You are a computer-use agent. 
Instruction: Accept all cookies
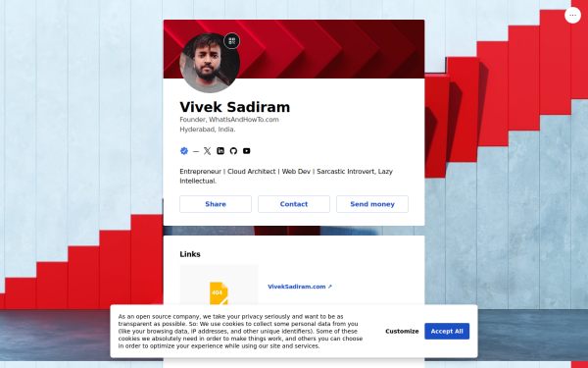(447, 332)
